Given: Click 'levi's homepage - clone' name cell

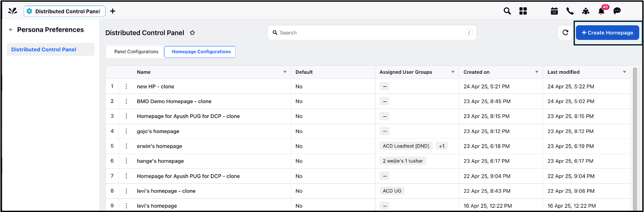Looking at the screenshot, I should coord(166,191).
